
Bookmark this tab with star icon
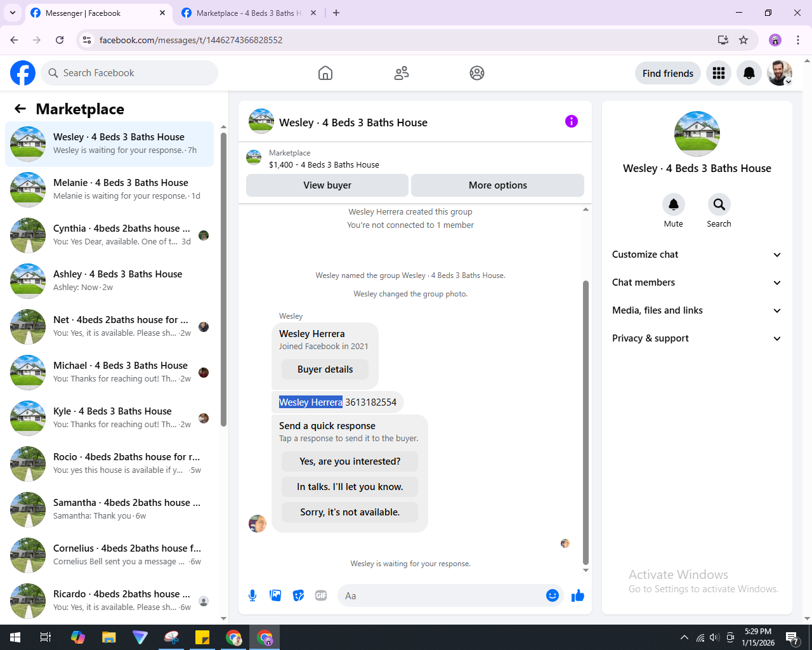[743, 40]
